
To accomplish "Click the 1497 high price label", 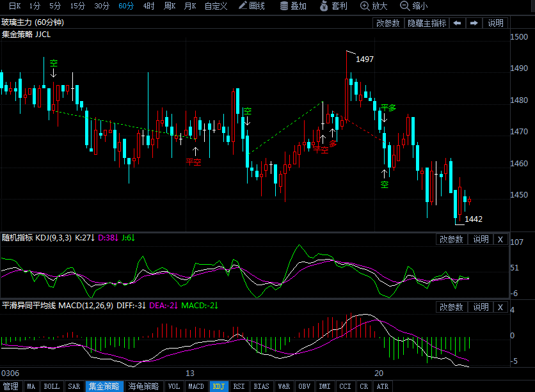I will pyautogui.click(x=365, y=59).
